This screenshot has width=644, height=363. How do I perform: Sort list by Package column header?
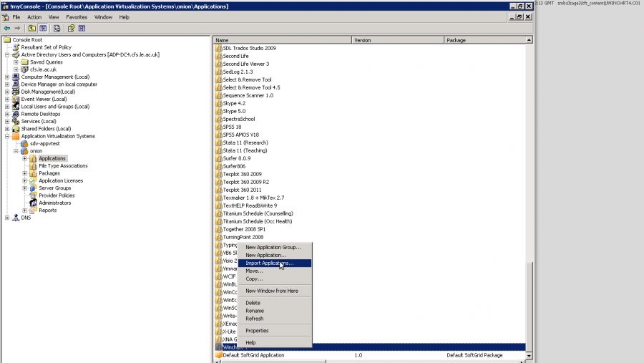[484, 40]
